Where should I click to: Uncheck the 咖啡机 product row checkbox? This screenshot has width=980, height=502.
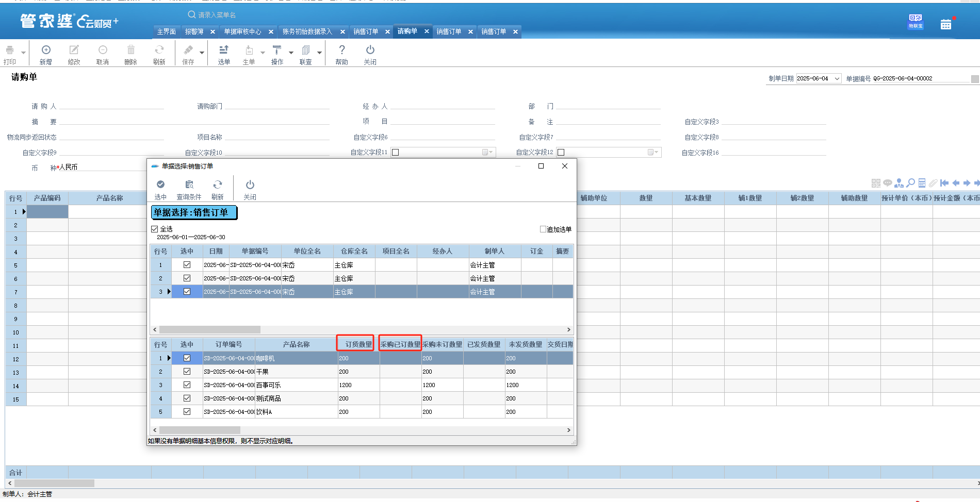[x=187, y=358]
